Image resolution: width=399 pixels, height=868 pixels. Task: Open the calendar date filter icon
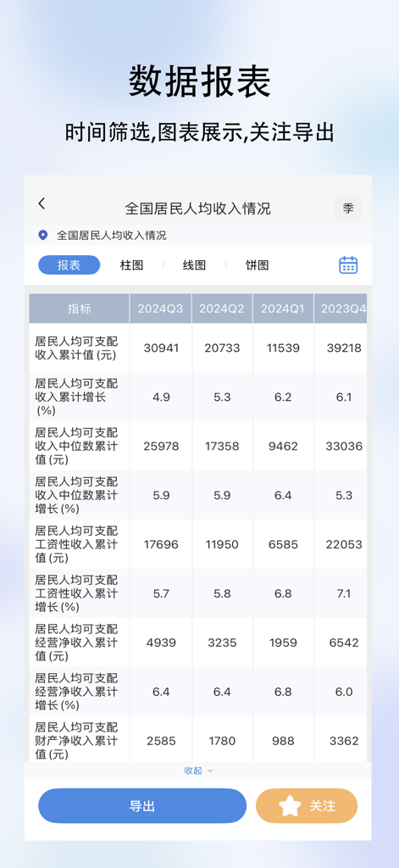348,264
